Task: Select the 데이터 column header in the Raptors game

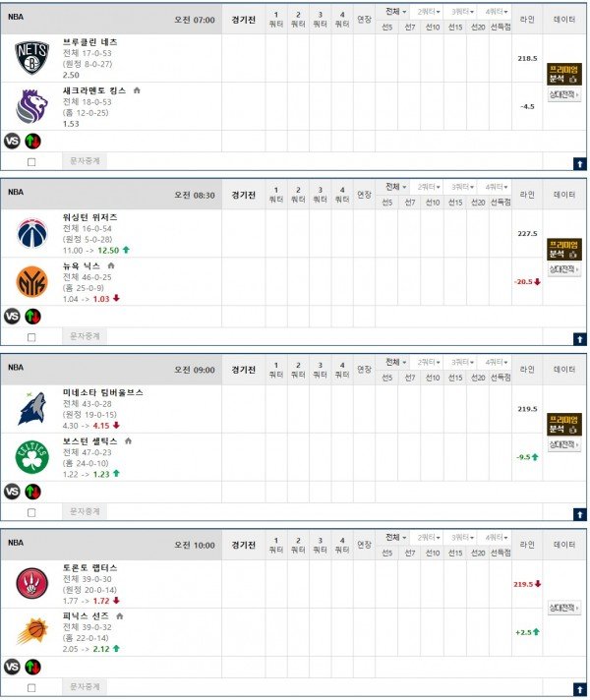Action: tap(564, 544)
